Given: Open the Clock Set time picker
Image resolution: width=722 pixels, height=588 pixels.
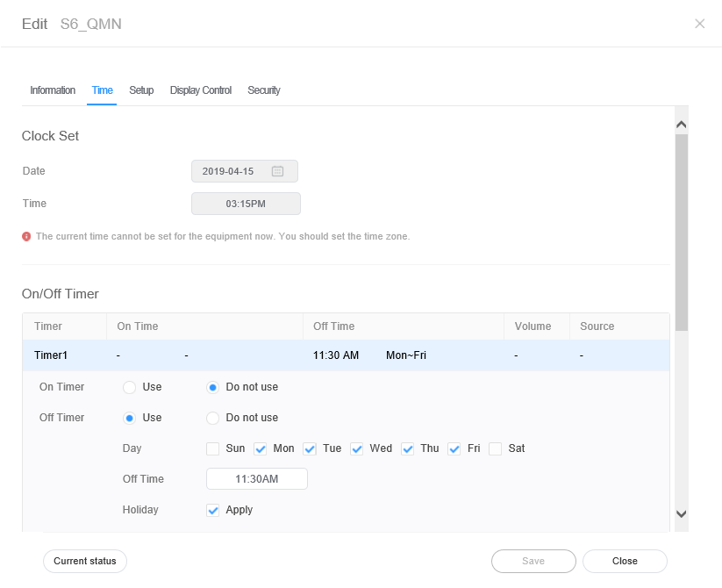Looking at the screenshot, I should click(x=246, y=204).
